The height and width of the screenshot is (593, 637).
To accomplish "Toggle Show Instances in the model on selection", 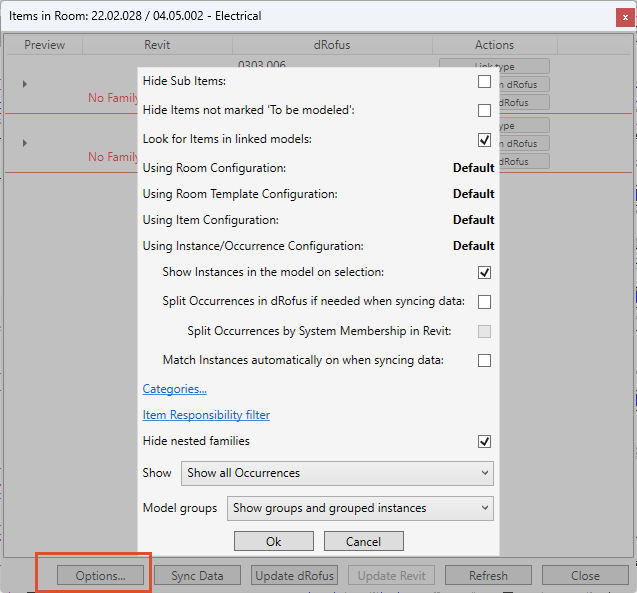I will 484,272.
